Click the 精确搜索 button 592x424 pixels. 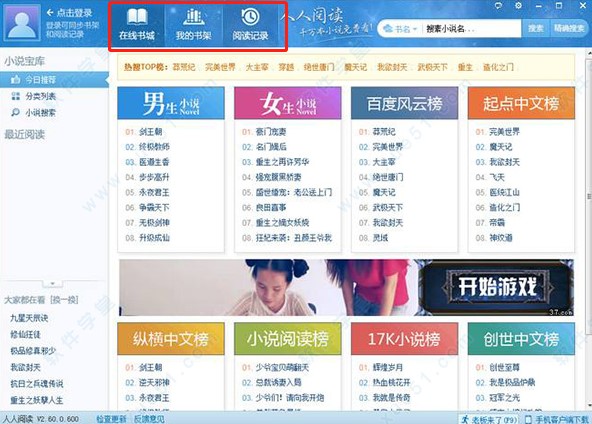click(x=569, y=28)
